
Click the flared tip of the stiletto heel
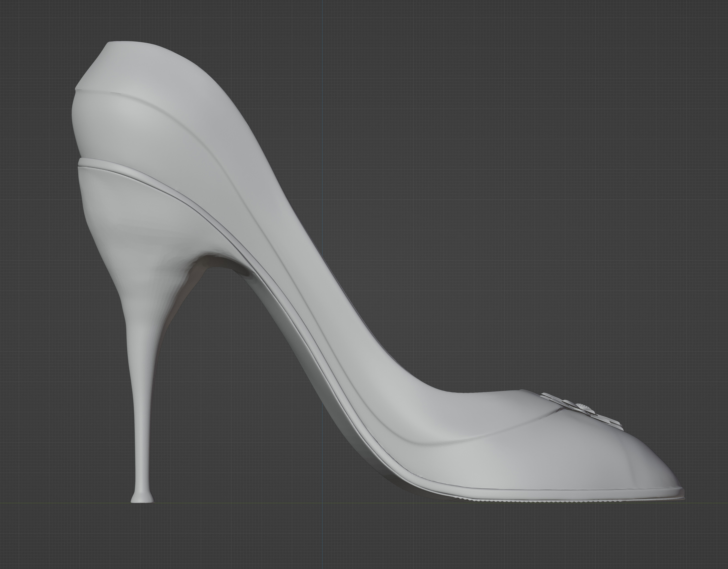tap(142, 497)
